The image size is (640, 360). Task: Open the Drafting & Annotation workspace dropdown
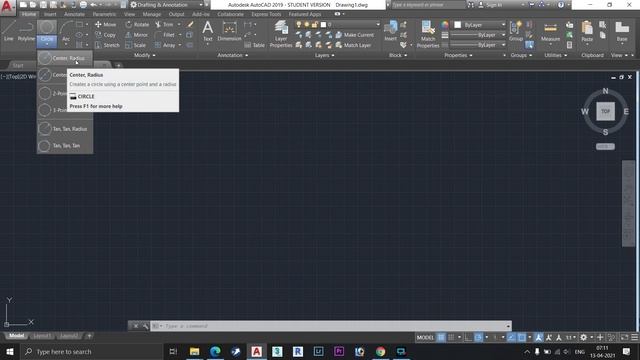click(167, 5)
